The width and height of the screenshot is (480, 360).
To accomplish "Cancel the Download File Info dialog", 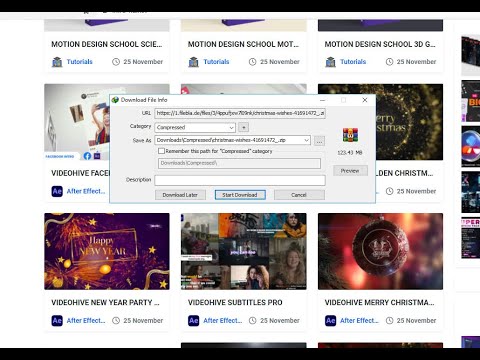I will (x=299, y=195).
